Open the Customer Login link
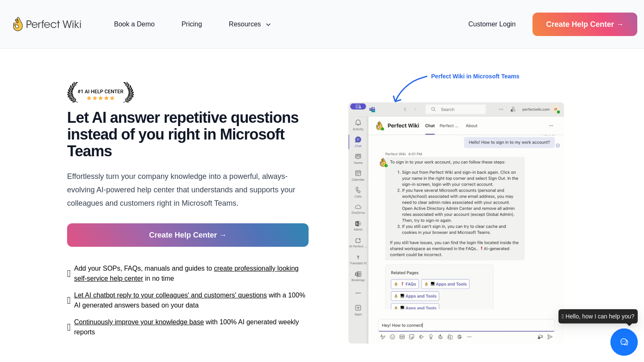 click(492, 24)
